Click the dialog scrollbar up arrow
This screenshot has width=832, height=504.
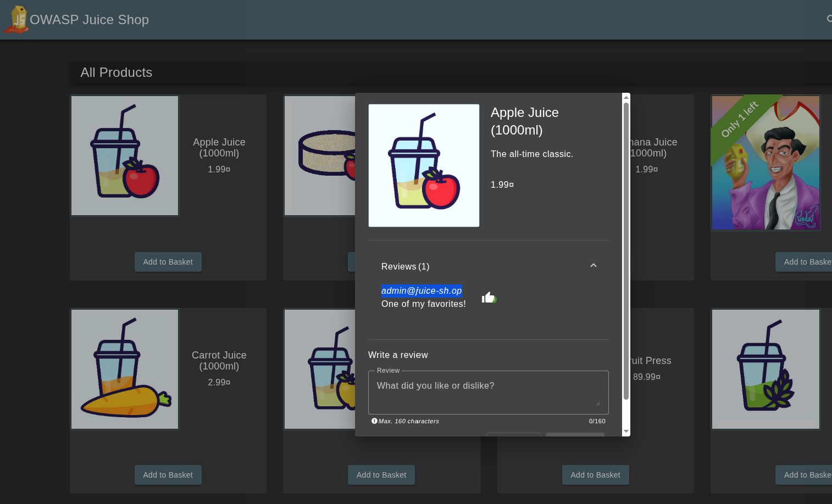point(626,97)
